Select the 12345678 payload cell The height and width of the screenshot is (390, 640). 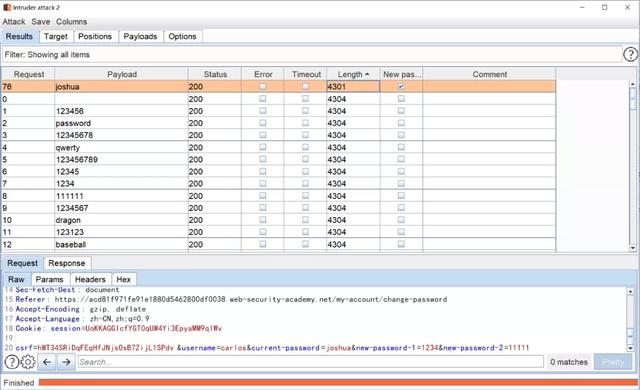click(x=122, y=135)
